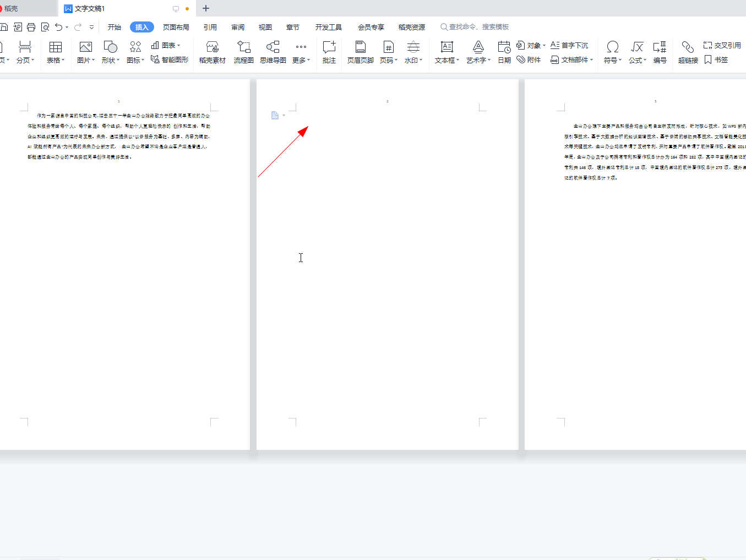Open the 审阅 review tab
This screenshot has height=560, width=746.
tap(237, 27)
